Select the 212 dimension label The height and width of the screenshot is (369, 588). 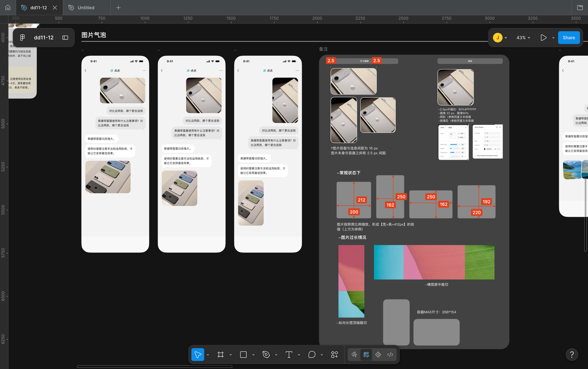point(361,200)
